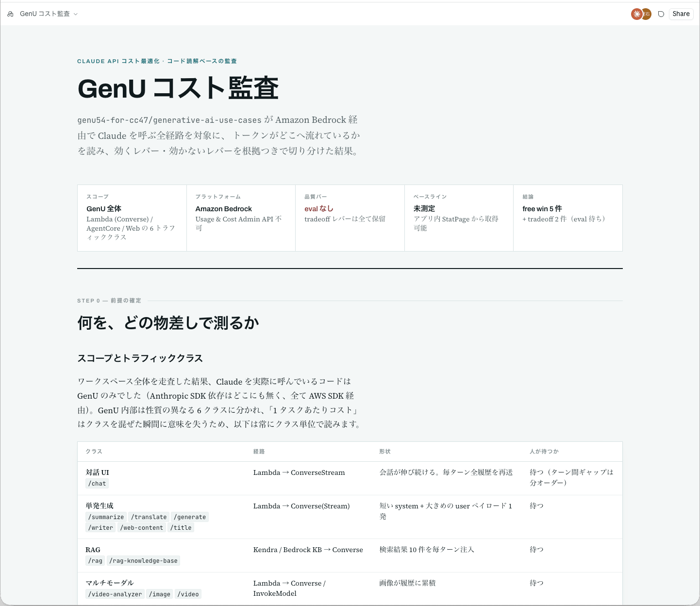The width and height of the screenshot is (700, 606).
Task: Click the Lambda → ConverseStream cell
Action: [299, 472]
